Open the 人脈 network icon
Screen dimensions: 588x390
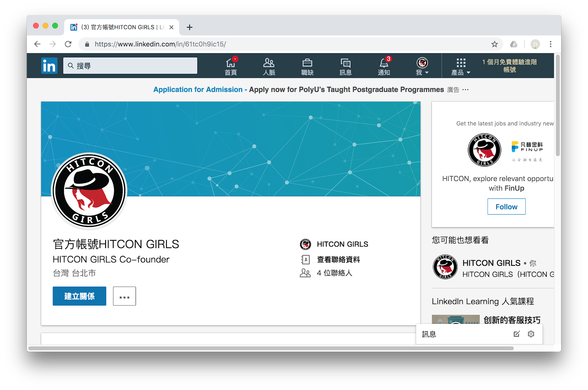pos(269,66)
